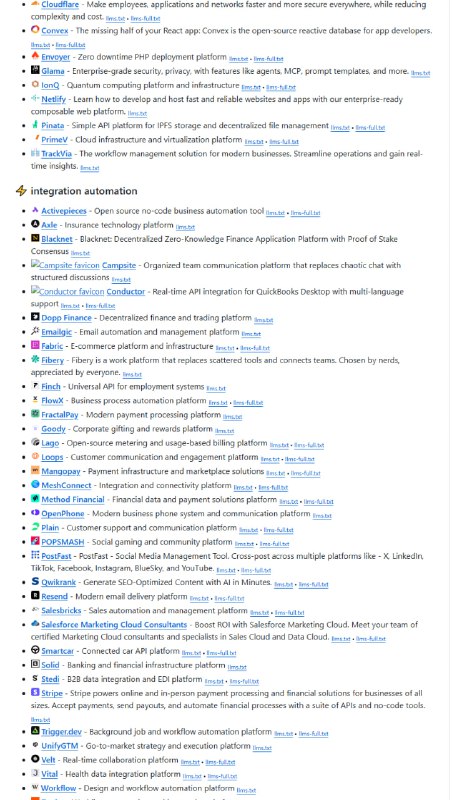
Task: Click the MeshConnect blue globe icon
Action: 35,484
